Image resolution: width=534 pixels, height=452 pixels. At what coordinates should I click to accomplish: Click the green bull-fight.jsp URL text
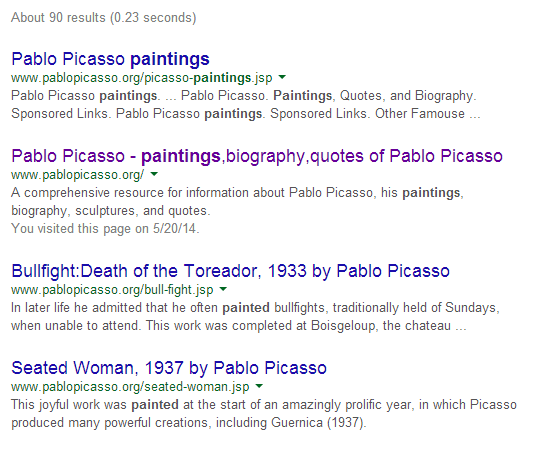click(x=112, y=290)
